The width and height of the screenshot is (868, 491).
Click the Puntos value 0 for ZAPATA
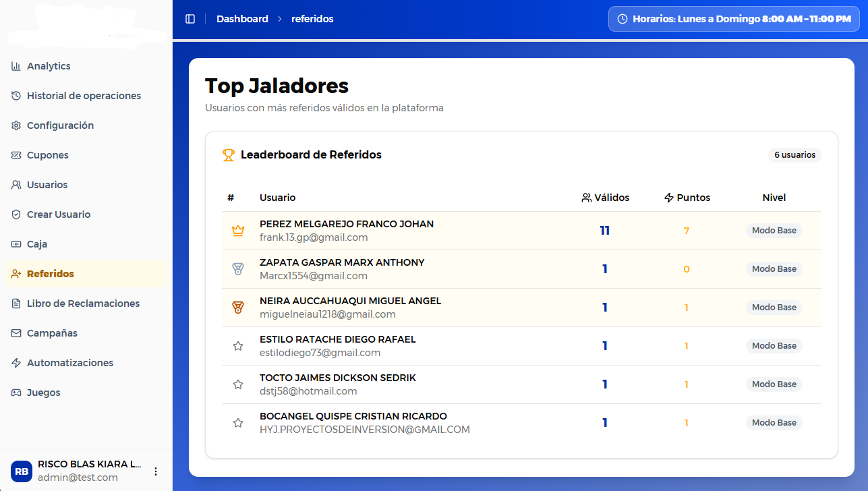click(687, 269)
